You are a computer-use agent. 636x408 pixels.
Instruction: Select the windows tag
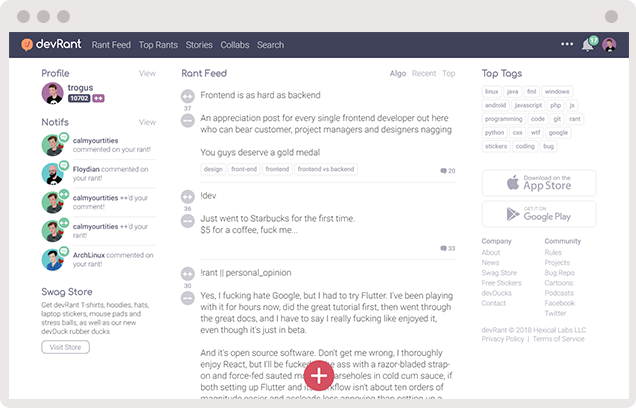[557, 92]
